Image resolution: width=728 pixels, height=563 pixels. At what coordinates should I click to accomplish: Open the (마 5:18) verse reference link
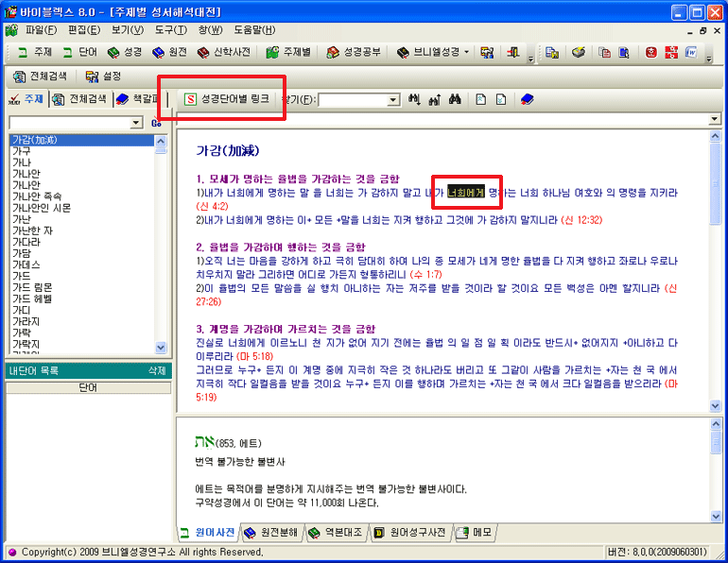(x=255, y=356)
